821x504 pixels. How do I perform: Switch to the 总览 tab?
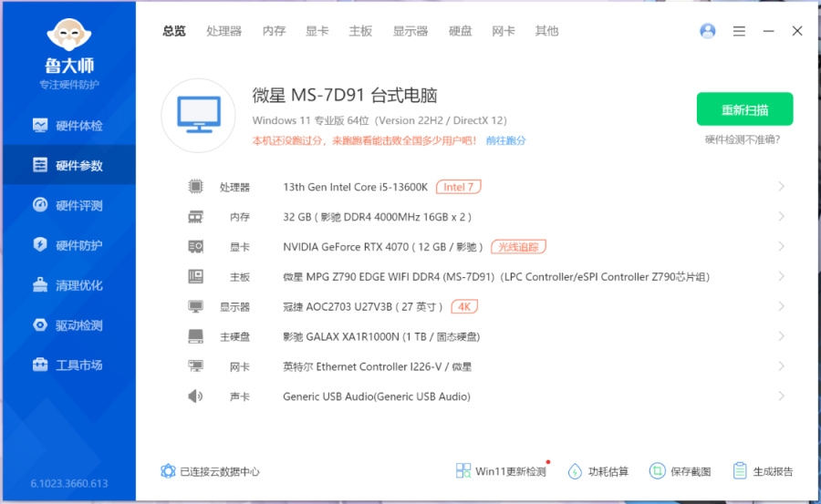click(x=174, y=31)
